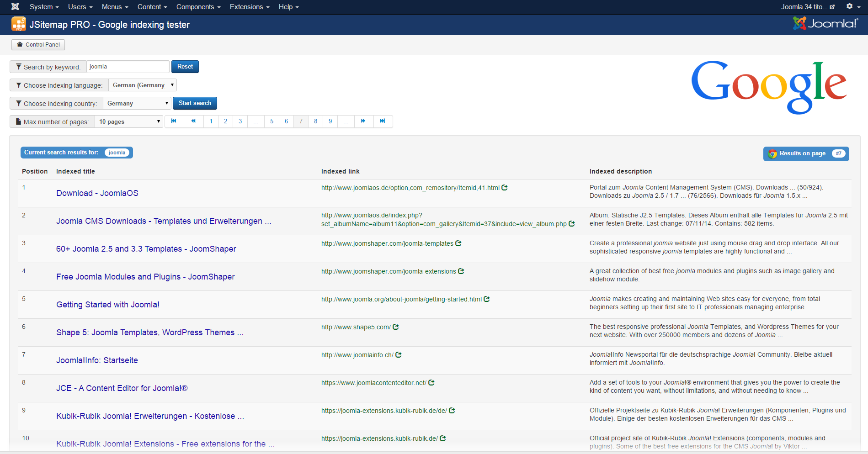The image size is (868, 454).
Task: Open Shape 5: Joomla Templates title link
Action: tap(150, 333)
